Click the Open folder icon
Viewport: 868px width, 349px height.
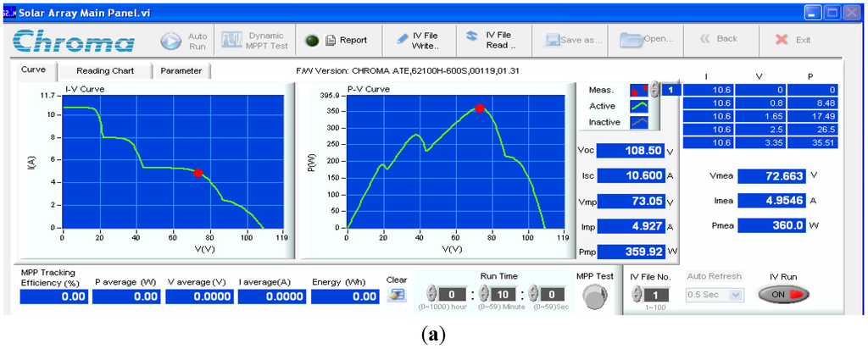[631, 40]
